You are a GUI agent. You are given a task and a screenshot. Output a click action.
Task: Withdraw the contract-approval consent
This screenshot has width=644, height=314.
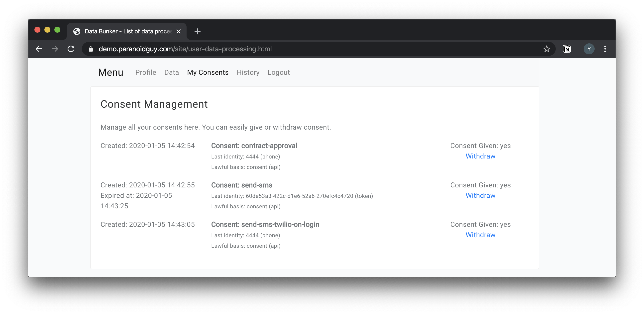pyautogui.click(x=480, y=156)
